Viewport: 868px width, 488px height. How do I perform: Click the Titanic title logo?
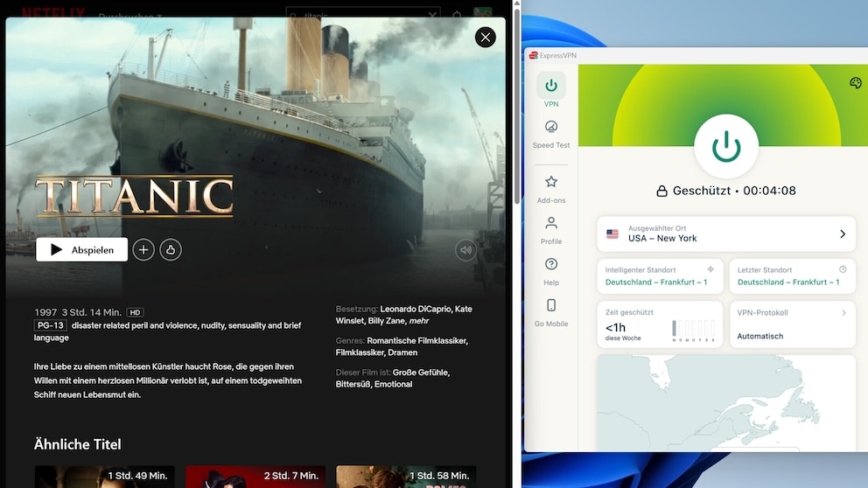135,195
